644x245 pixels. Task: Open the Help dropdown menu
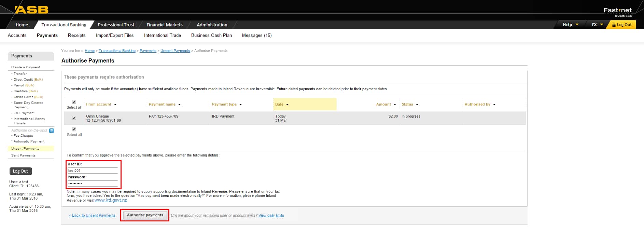[x=570, y=25]
